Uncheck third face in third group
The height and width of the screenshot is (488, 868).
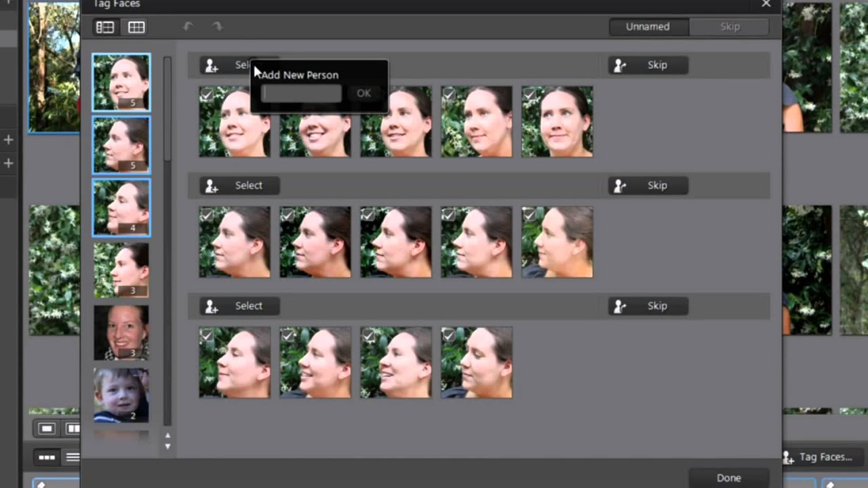[368, 335]
